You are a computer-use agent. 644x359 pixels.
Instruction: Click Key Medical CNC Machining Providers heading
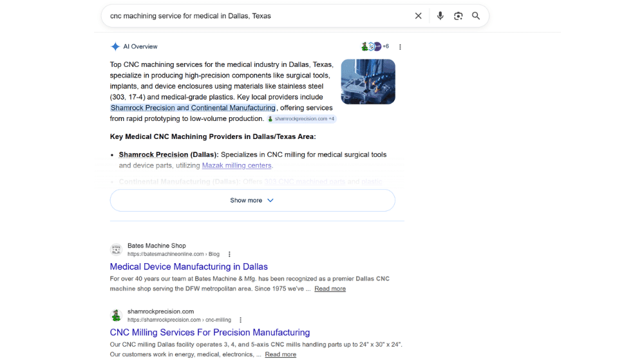[213, 136]
